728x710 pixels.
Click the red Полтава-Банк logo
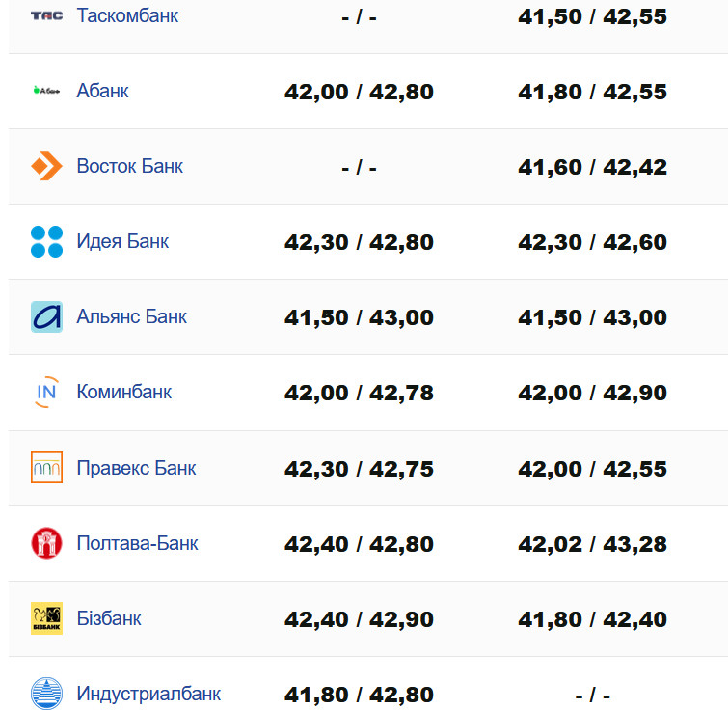click(x=46, y=543)
